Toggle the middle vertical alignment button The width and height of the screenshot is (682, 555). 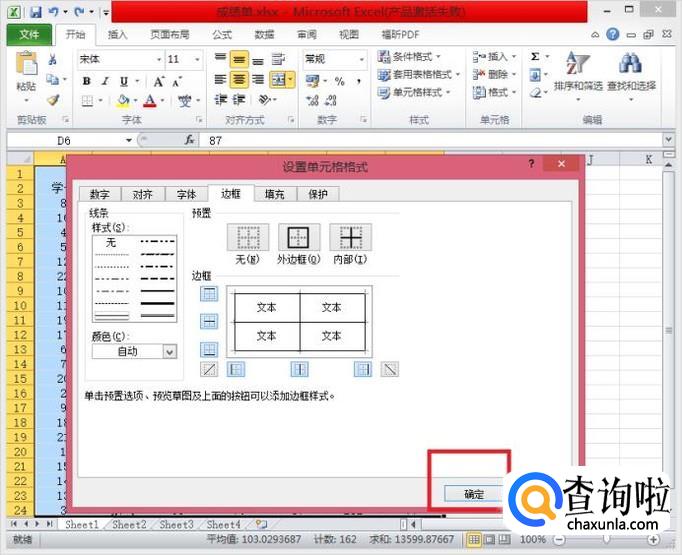point(239,60)
